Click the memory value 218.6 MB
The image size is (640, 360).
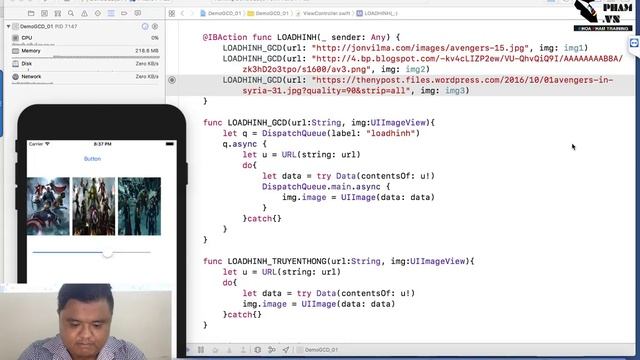tap(147, 51)
